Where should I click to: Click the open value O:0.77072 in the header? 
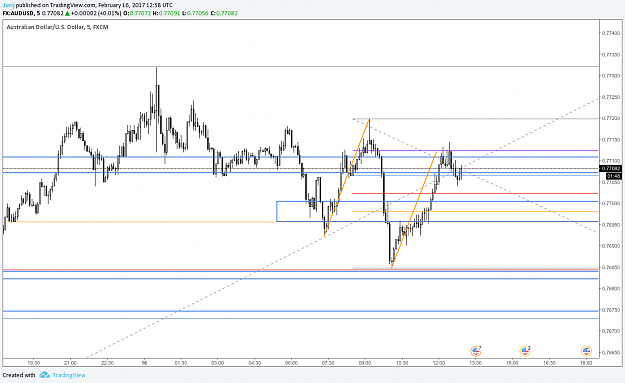click(137, 13)
